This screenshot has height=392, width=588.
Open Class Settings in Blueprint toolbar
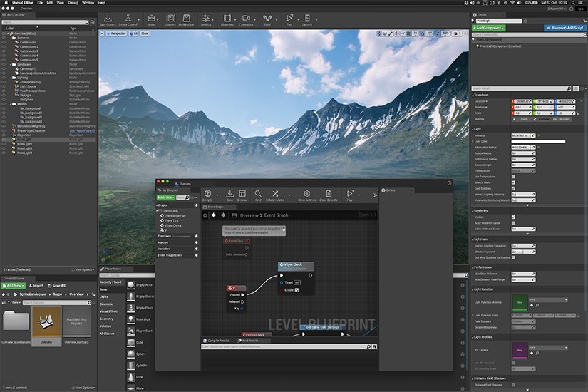tap(306, 195)
